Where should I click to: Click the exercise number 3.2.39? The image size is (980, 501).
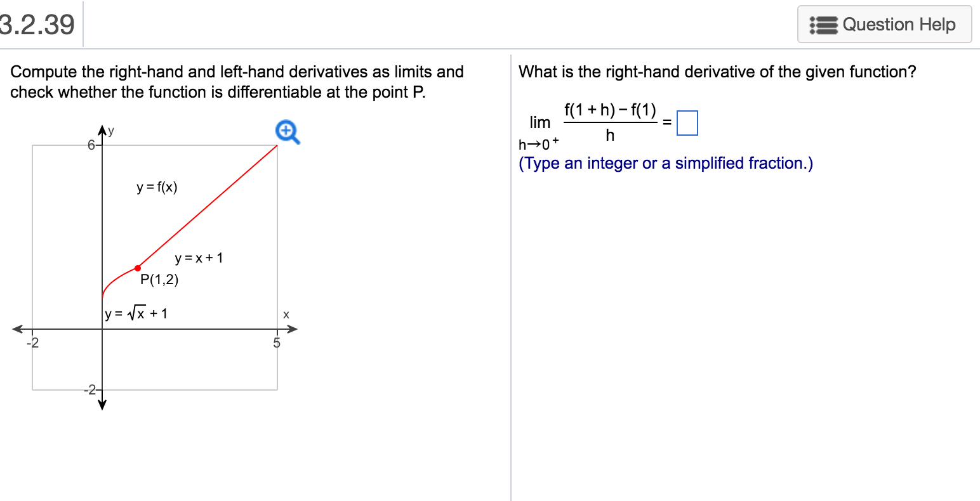pos(37,24)
